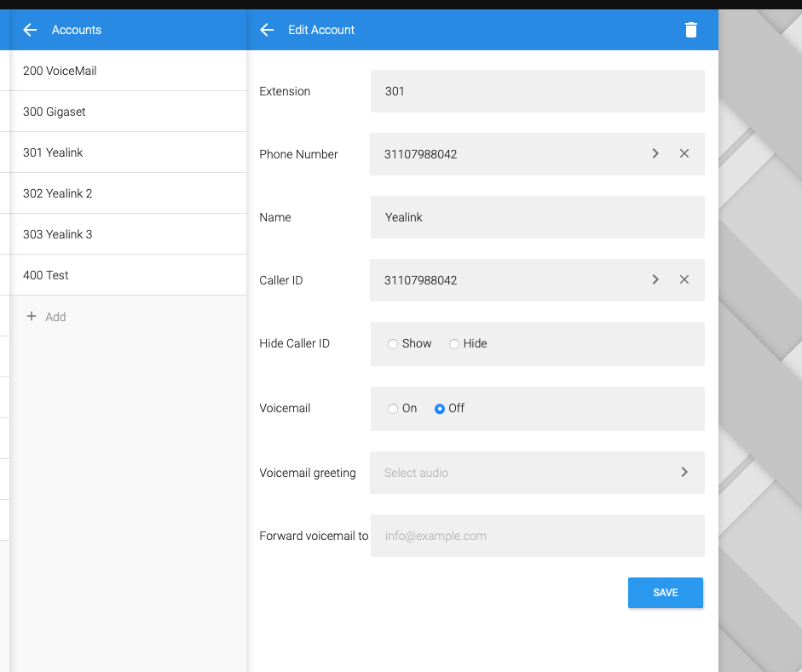Viewport: 802px width, 672px height.
Task: Select Voicemail Off option
Action: coord(440,409)
